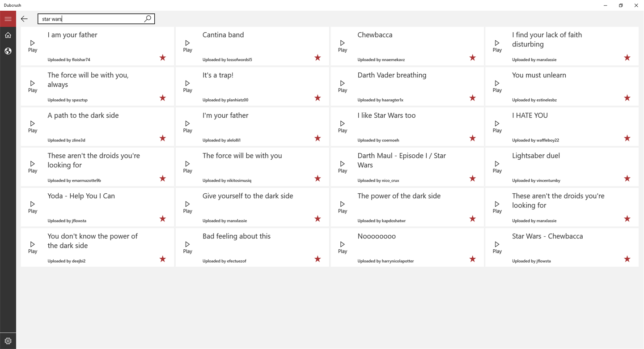Open the Home sidebar icon
This screenshot has width=644, height=349.
pyautogui.click(x=8, y=35)
